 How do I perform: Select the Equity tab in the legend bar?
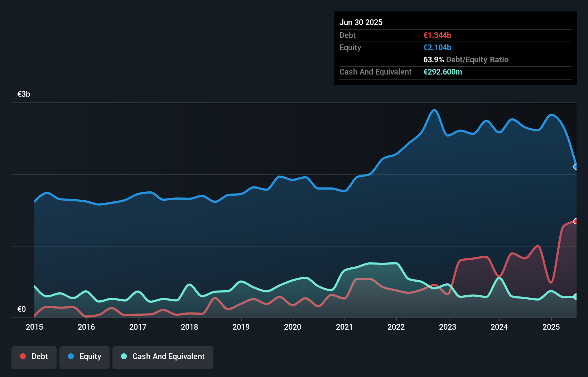coord(84,357)
